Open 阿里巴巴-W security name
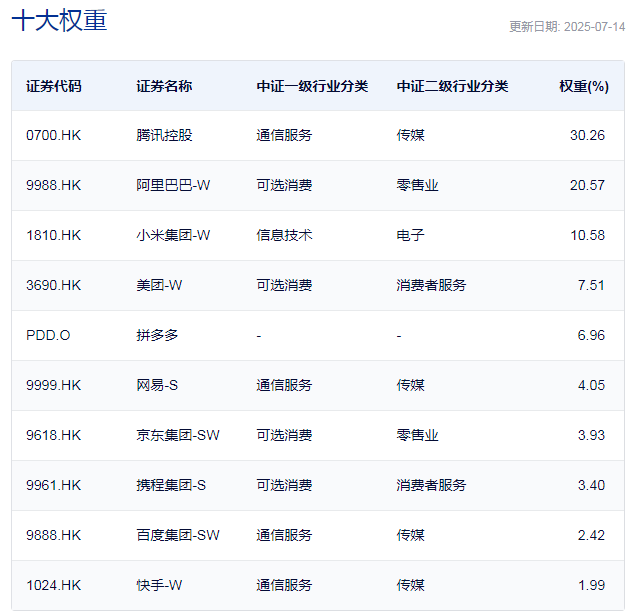 tap(173, 185)
